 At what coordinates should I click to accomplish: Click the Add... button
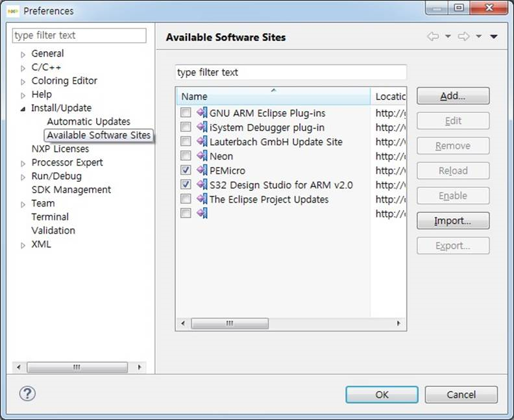point(453,95)
